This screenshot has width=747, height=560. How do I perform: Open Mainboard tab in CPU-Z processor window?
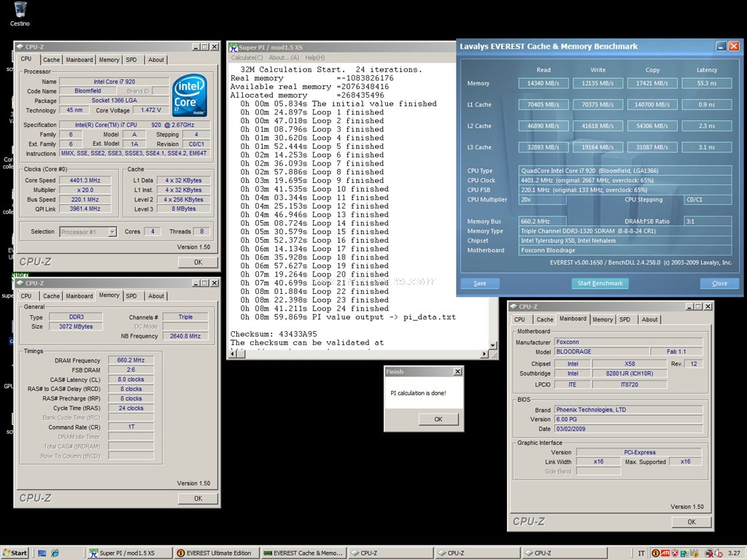[x=79, y=60]
